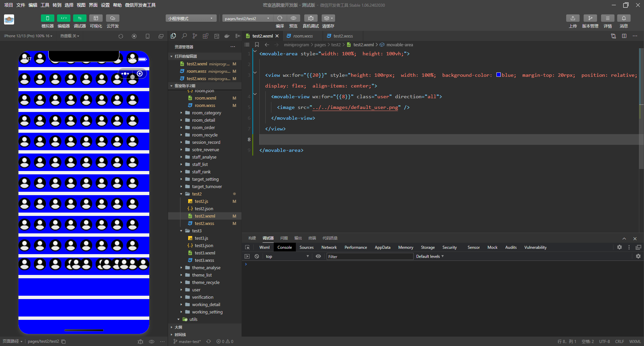The height and width of the screenshot is (346, 644).
Task: Open version management (版本管理)
Action: coord(590,18)
